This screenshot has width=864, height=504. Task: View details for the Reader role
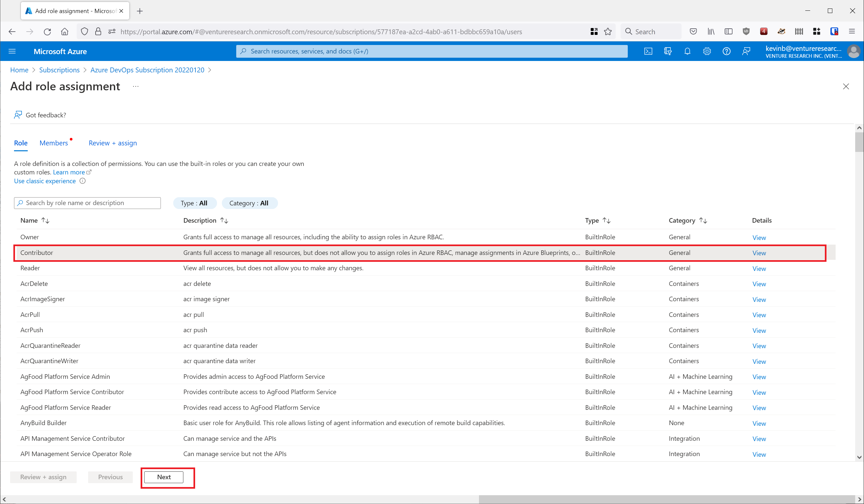(759, 269)
